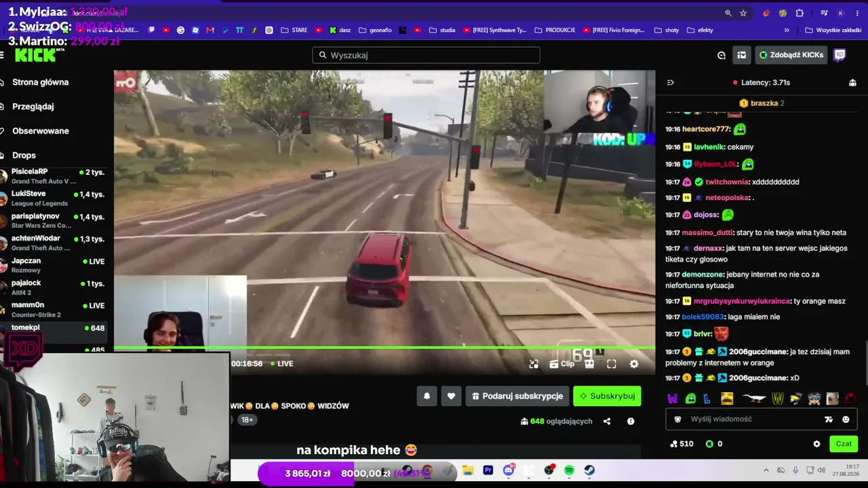The image size is (868, 488).
Task: Expand the hidden bookmarks chevron
Action: pos(787,30)
